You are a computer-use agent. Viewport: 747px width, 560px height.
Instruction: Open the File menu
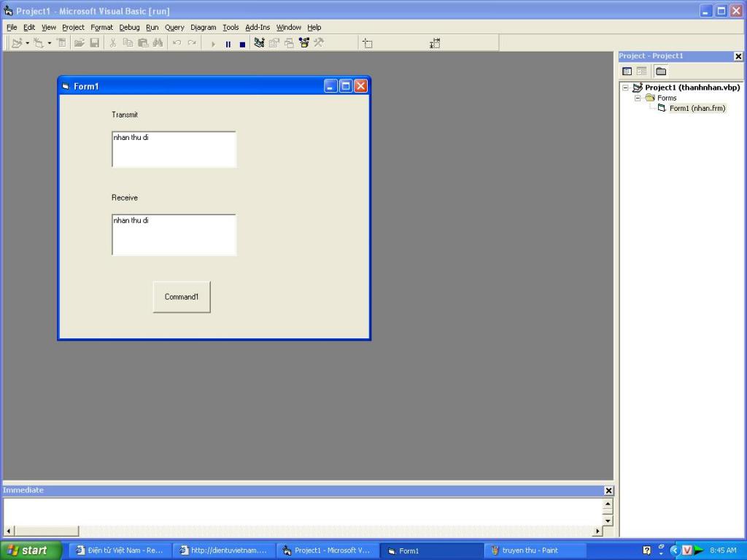click(x=12, y=28)
